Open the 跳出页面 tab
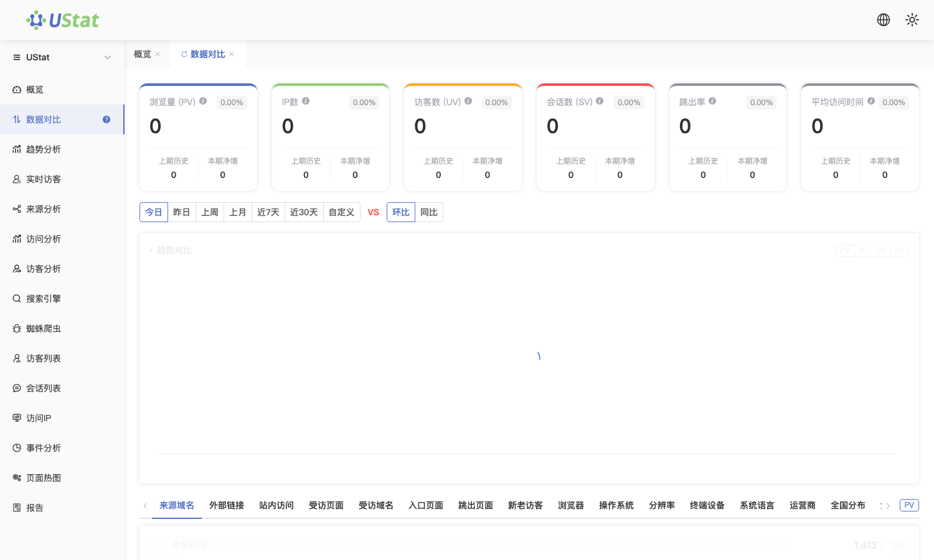Viewport: 934px width, 560px height. click(x=476, y=505)
